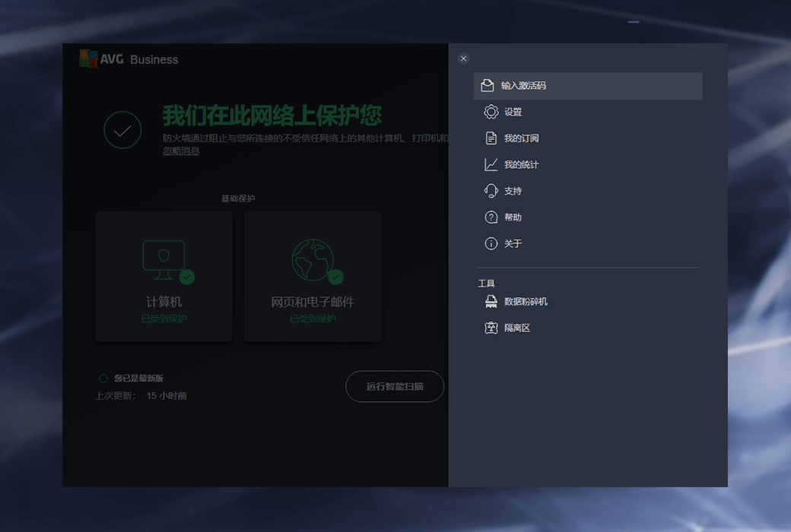The image size is (791, 532).
Task: Click the refresh icon beside 您已是最新版
Action: tap(103, 378)
